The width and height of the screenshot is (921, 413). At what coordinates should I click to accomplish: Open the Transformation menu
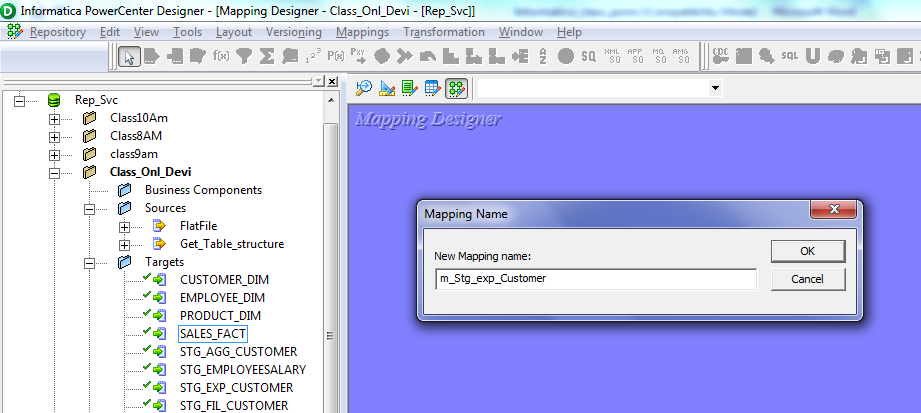[x=443, y=32]
